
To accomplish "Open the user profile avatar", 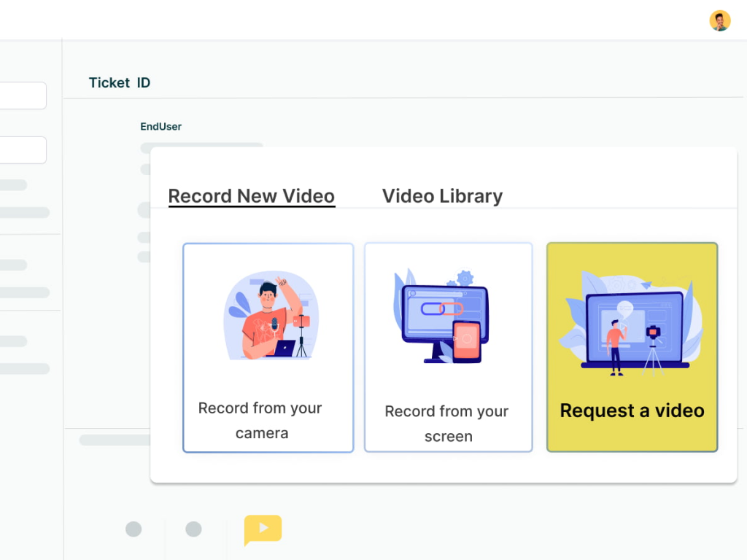I will 719,20.
